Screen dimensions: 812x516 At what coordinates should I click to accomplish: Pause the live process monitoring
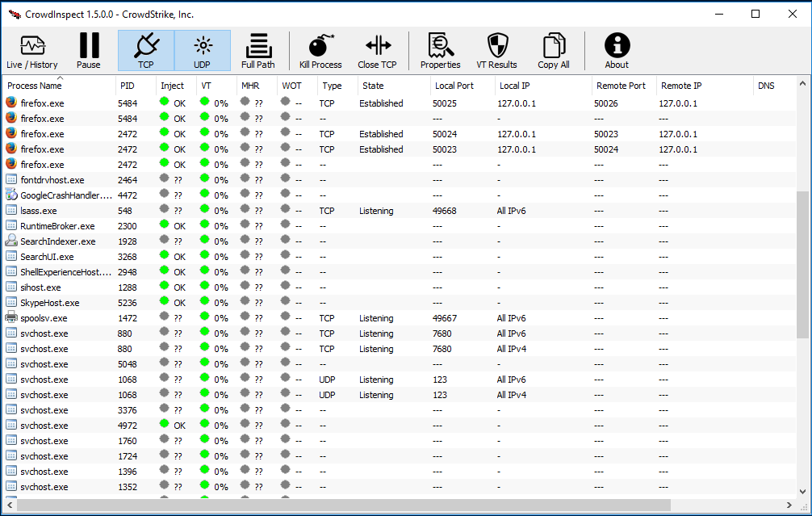89,51
